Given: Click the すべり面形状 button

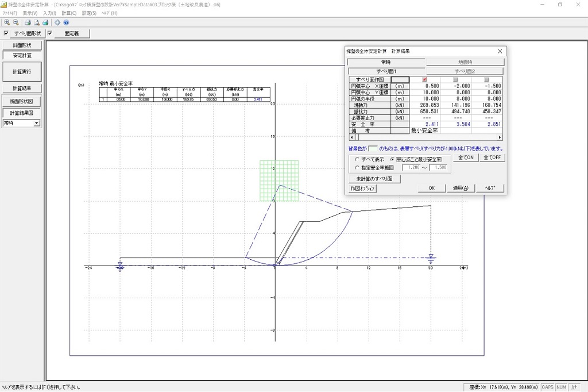Looking at the screenshot, I should click(28, 33).
